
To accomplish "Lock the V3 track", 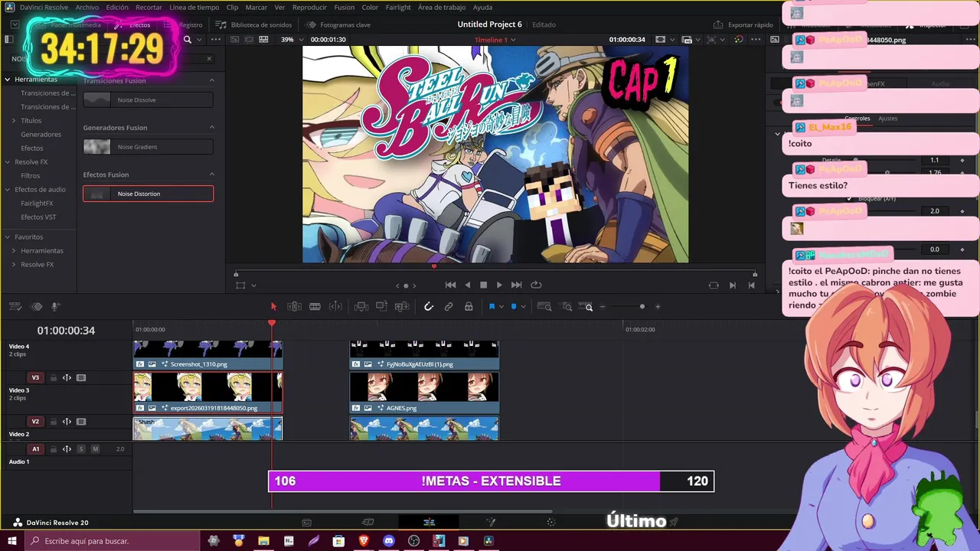I will 54,378.
